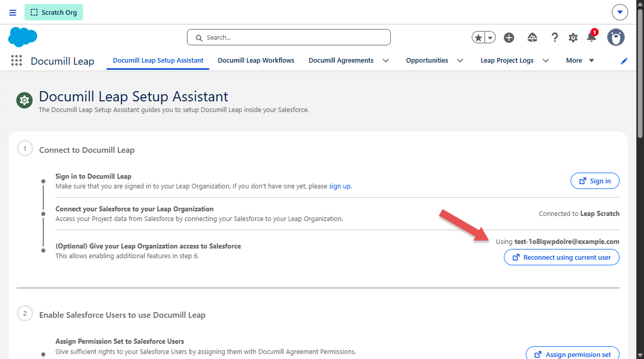
Task: Click Enable Salesforce Users section heading
Action: [122, 315]
